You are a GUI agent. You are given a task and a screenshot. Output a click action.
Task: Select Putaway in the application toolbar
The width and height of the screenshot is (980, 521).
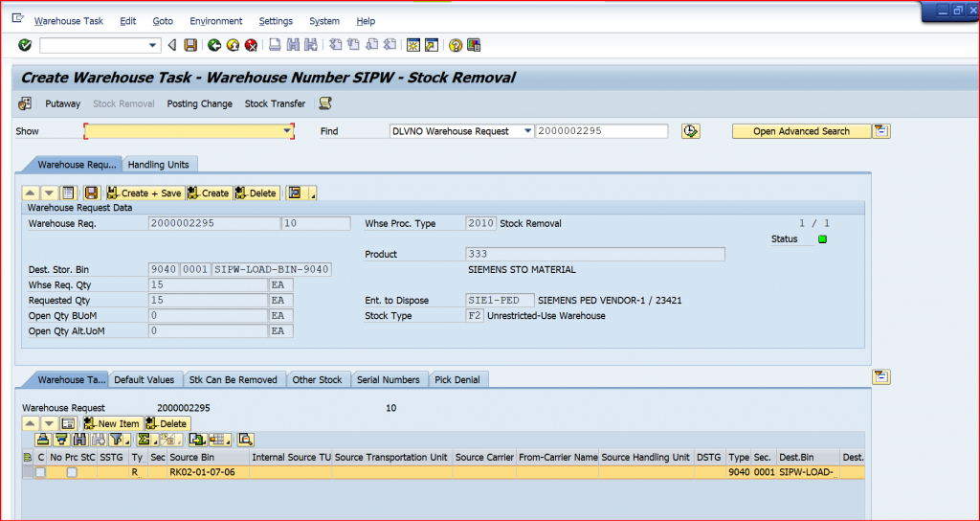pos(62,103)
